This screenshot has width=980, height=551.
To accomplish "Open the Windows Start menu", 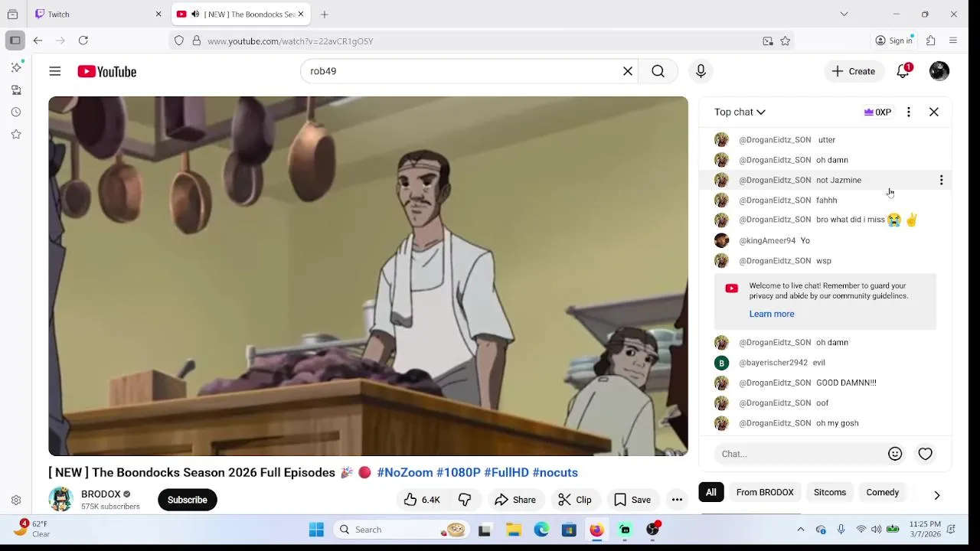I will point(316,530).
